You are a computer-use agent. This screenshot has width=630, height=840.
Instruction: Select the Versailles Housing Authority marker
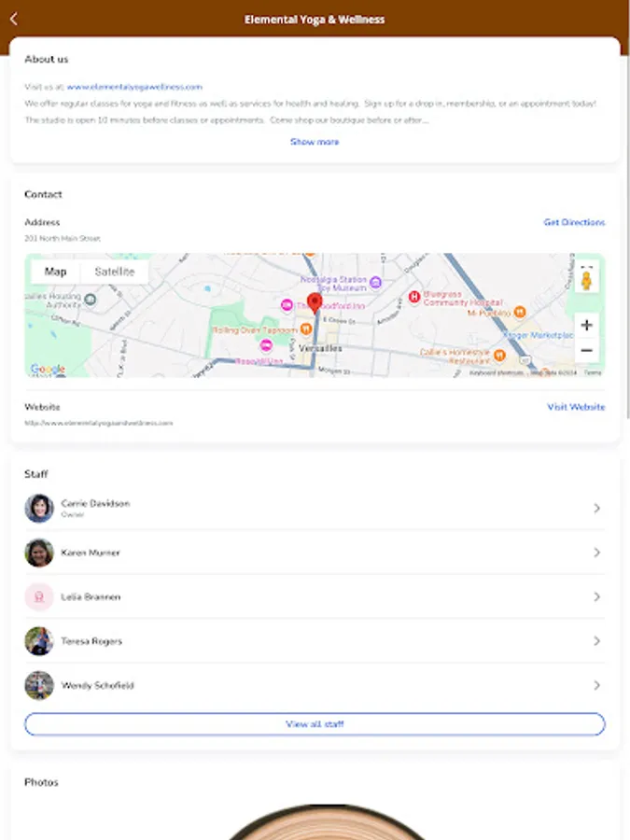coord(90,299)
